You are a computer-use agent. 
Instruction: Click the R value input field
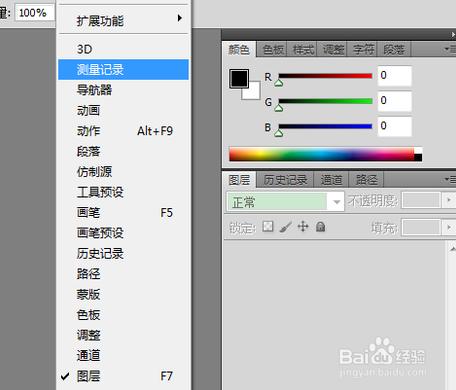pyautogui.click(x=395, y=76)
